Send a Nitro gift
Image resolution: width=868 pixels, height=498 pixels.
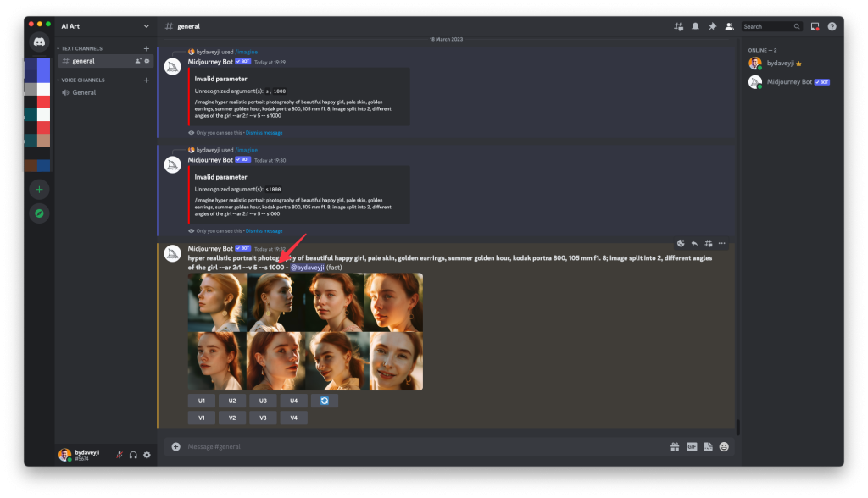coord(675,446)
